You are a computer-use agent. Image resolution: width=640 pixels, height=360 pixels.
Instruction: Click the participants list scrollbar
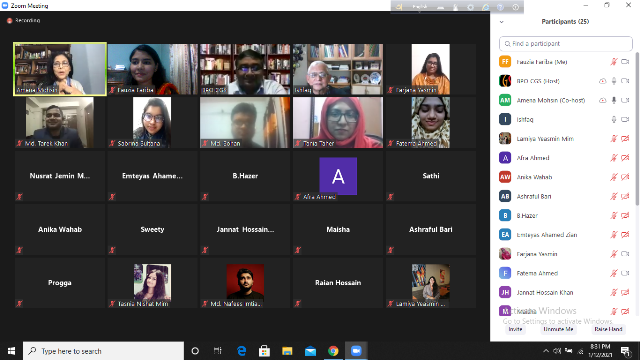(x=637, y=129)
